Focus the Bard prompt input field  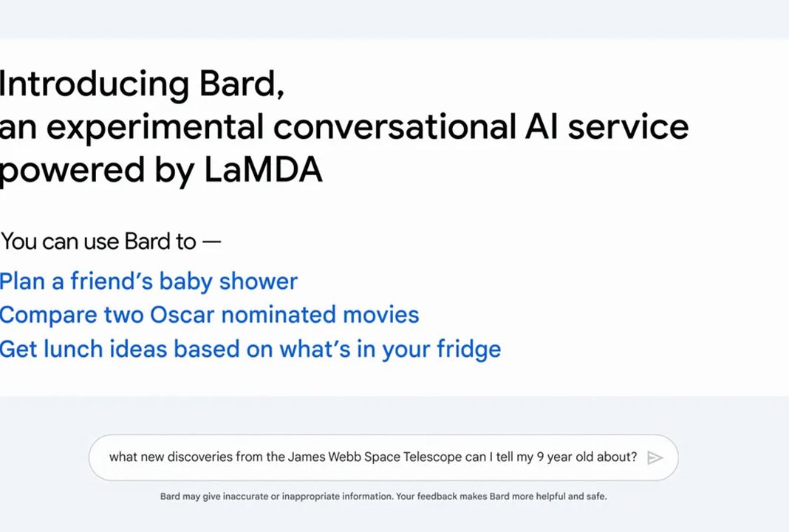coord(383,457)
